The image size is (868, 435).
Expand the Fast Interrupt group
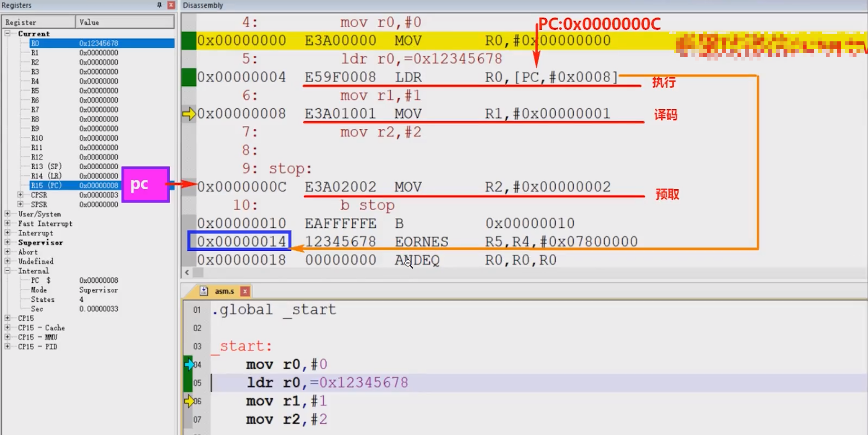[8, 223]
